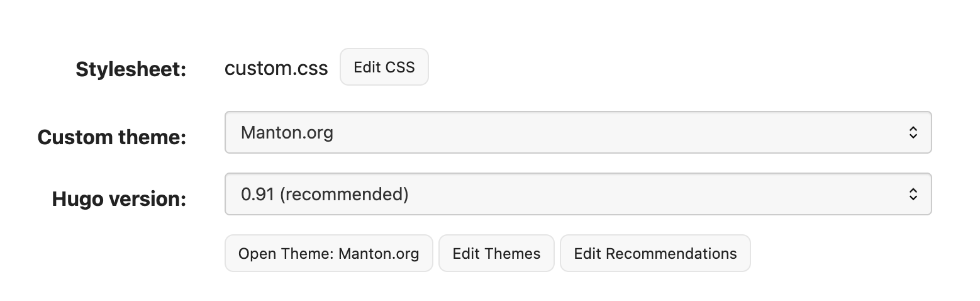
Task: Click the 0.91 (recommended) version value
Action: click(325, 195)
